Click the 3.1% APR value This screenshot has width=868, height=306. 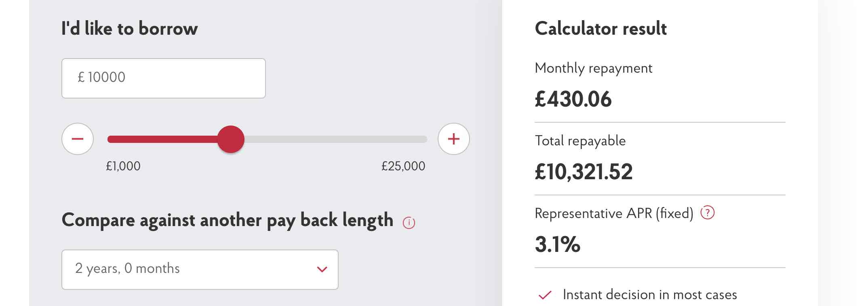558,244
